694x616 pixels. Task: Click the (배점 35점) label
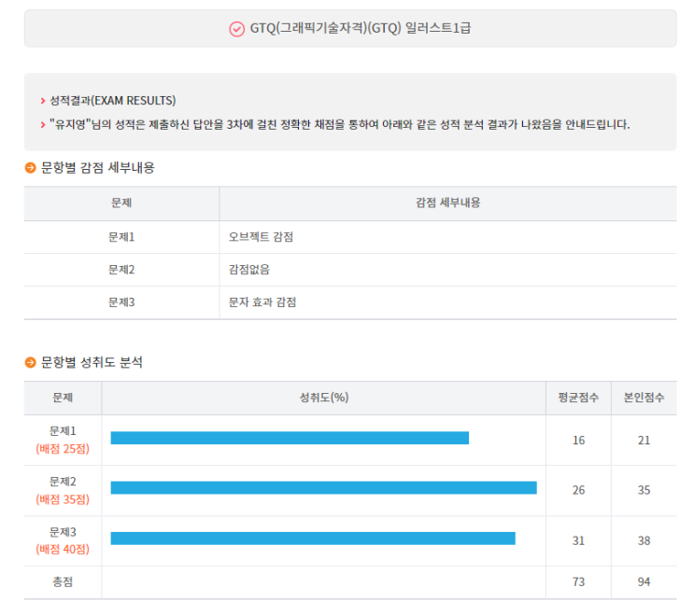[x=63, y=499]
